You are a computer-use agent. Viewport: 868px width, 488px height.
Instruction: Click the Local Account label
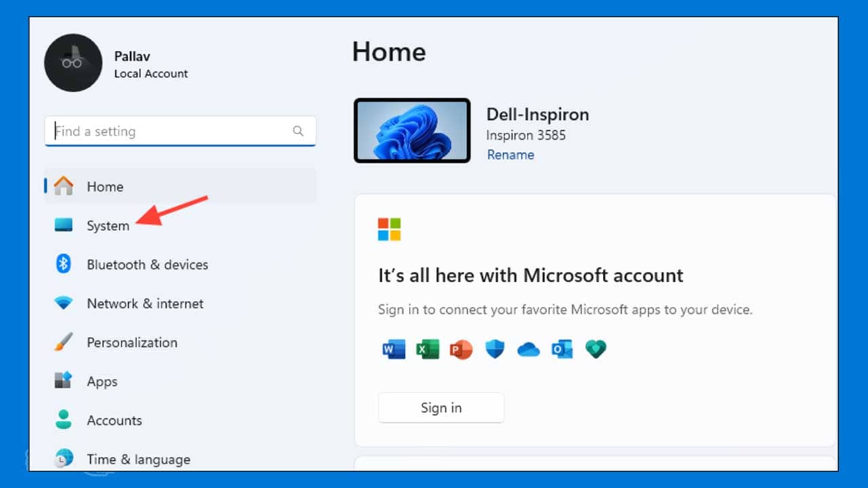[x=151, y=73]
